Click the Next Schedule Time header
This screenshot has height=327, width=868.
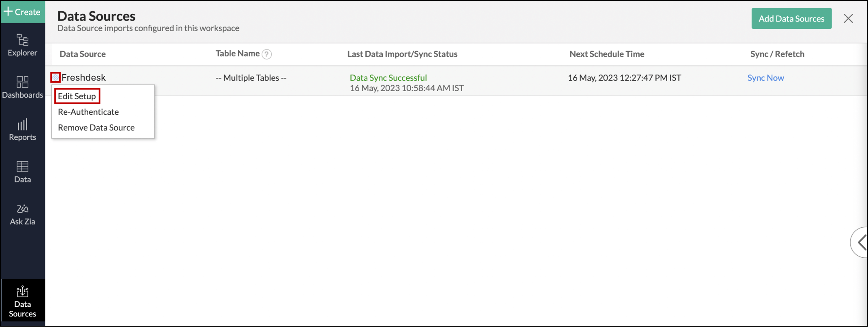click(607, 54)
